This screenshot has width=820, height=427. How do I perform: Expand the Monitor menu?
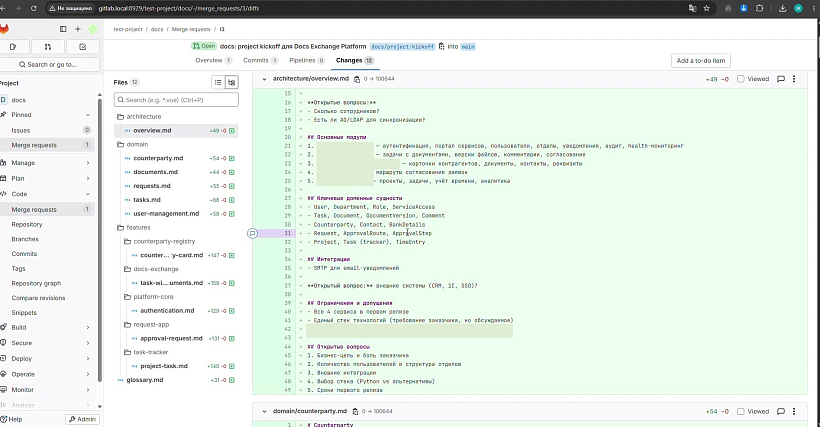pos(47,390)
